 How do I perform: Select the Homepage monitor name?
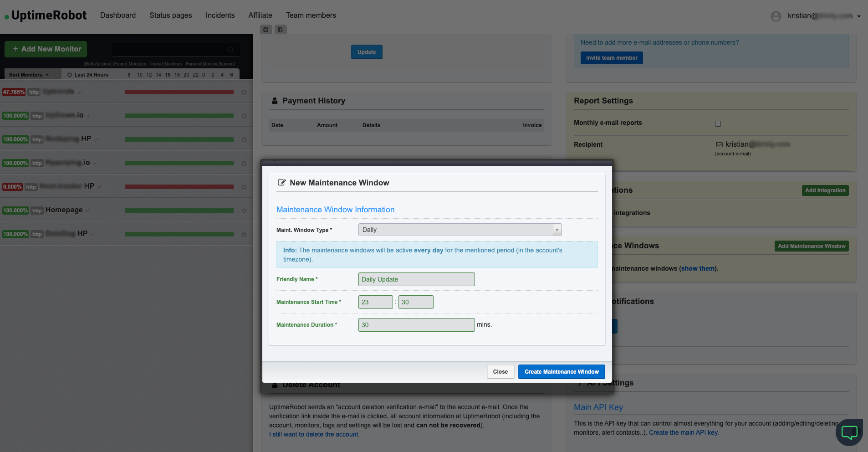click(x=64, y=210)
